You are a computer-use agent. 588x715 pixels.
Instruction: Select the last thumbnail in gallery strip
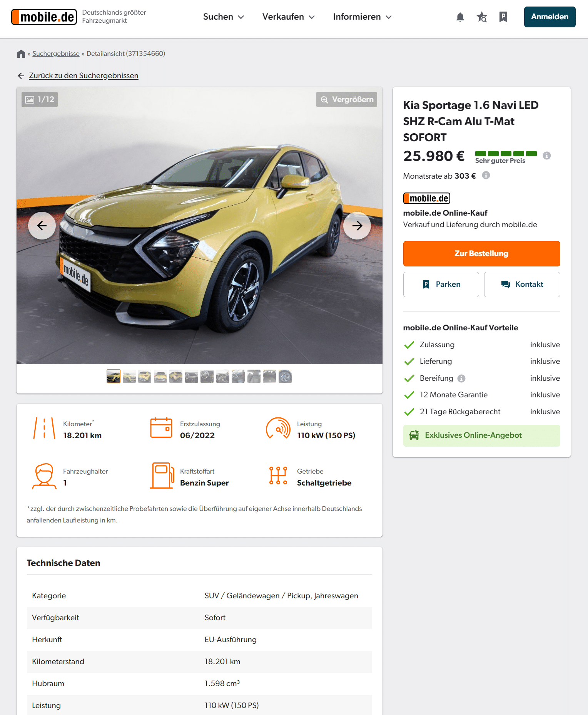[285, 376]
